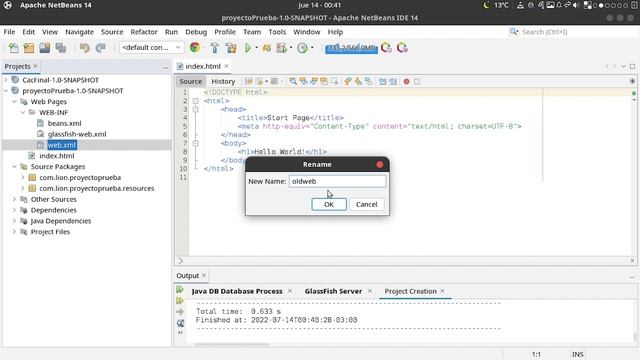Click the Previous Bookmark icon
This screenshot has width=640, height=360.
[x=347, y=81]
